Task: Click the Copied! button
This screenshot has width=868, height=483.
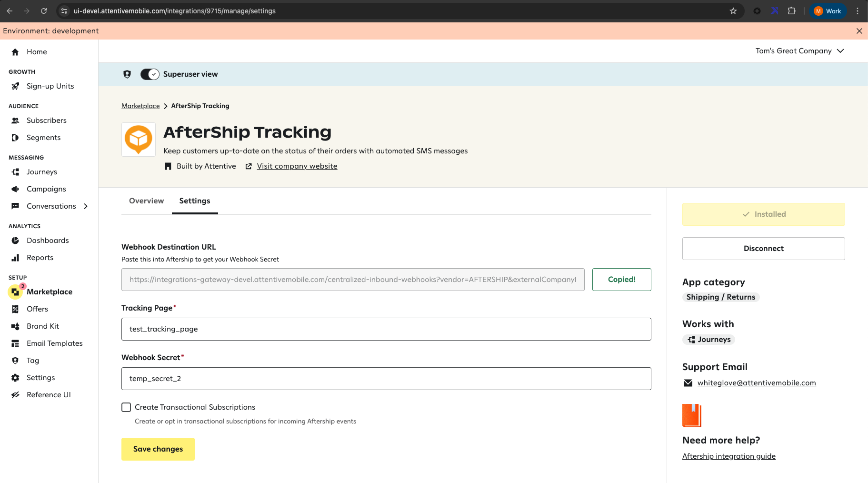Action: [x=622, y=280]
